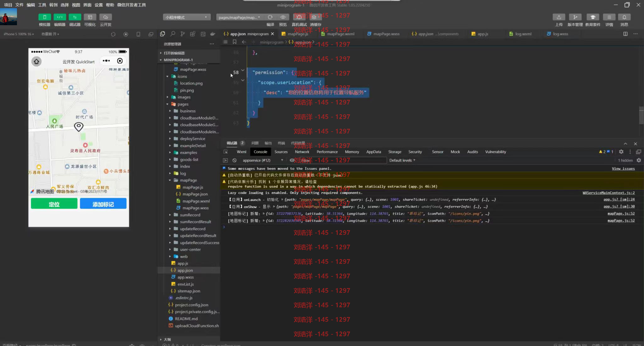This screenshot has height=346, width=644.
Task: Open the Default levels dropdown
Action: [x=402, y=160]
